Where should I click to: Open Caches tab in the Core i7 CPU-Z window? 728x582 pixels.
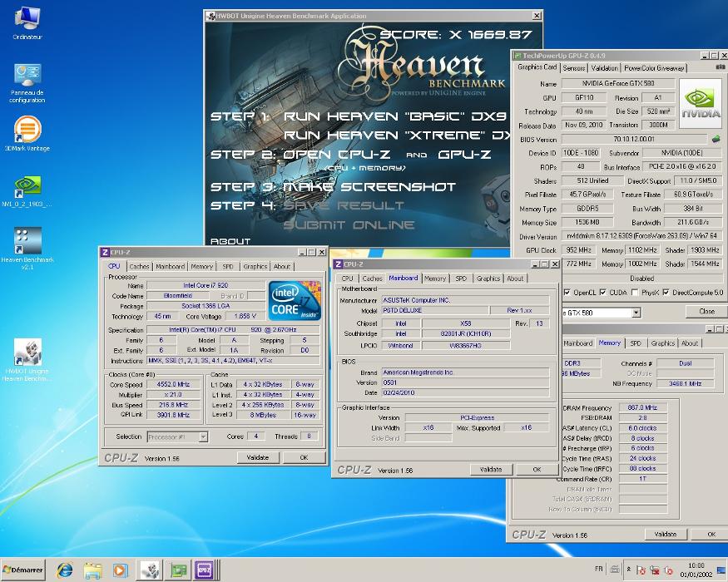(x=139, y=266)
